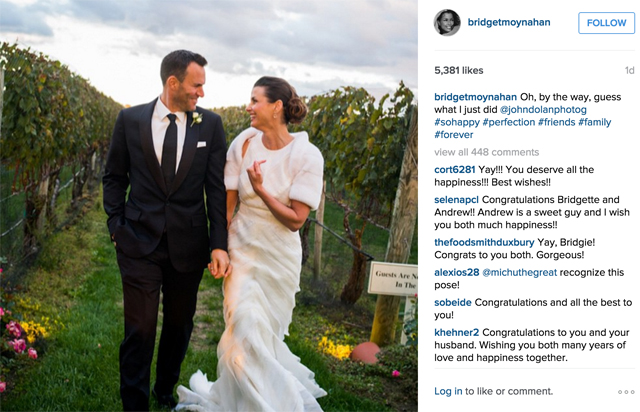The height and width of the screenshot is (412, 640).
Task: Open the three-dot more options menu
Action: 626,392
